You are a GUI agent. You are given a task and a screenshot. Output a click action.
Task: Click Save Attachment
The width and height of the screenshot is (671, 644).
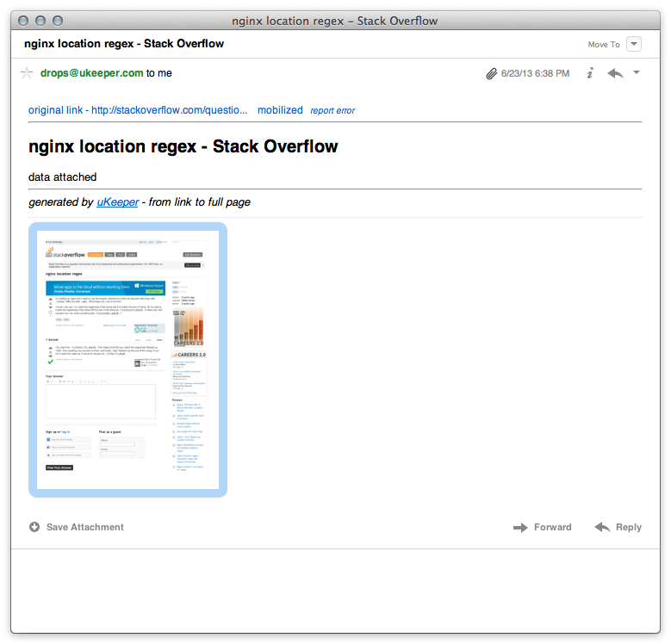point(77,527)
